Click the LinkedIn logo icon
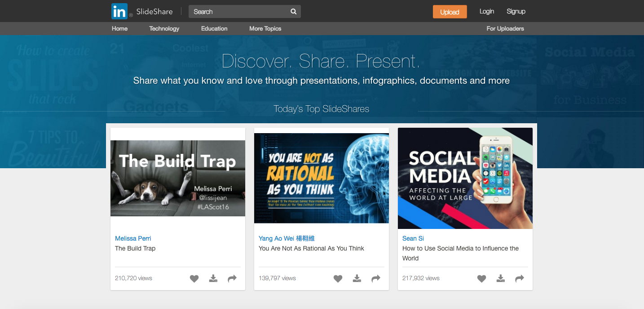Image resolution: width=644 pixels, height=309 pixels. pos(119,12)
